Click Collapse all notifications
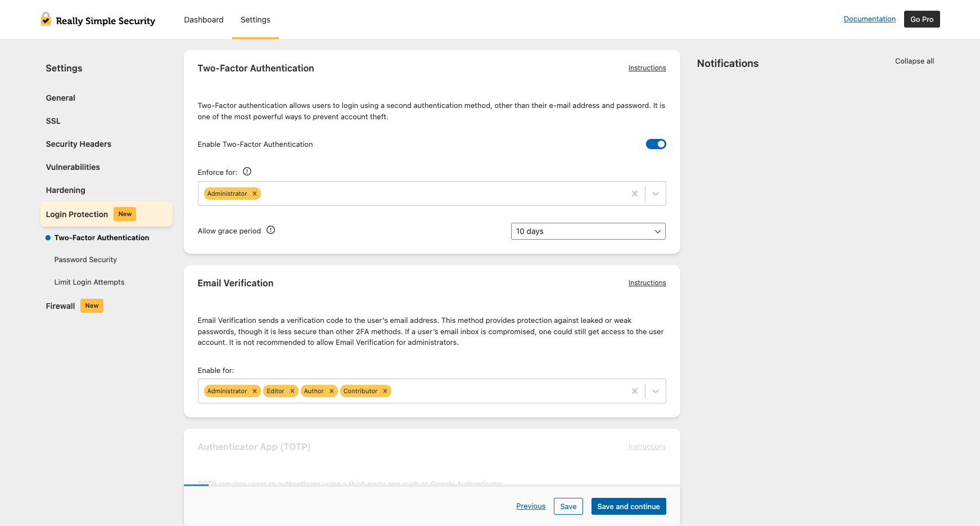980x526 pixels. pyautogui.click(x=914, y=61)
